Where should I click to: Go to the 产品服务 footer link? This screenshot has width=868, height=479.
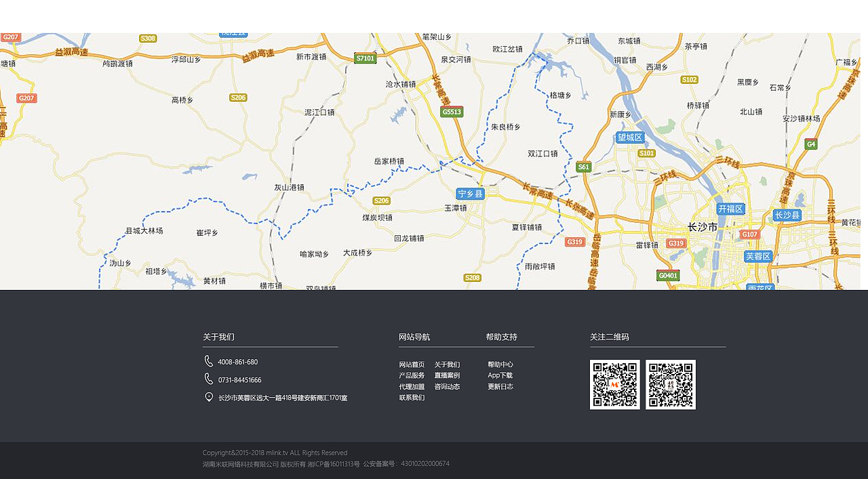click(x=412, y=375)
